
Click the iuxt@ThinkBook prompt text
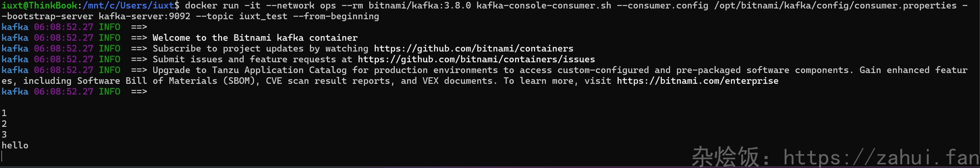pos(39,5)
